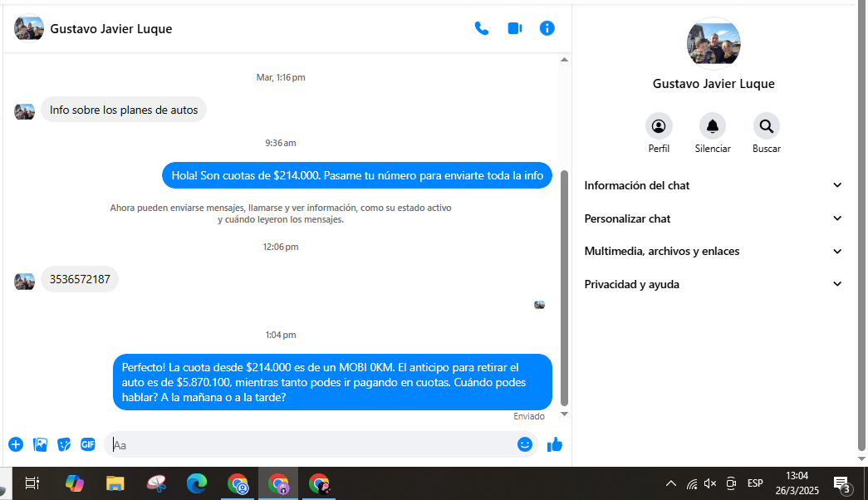Click the 'Perfecto! La cuota desde' message
Viewport: 868px width, 500px height.
click(332, 382)
